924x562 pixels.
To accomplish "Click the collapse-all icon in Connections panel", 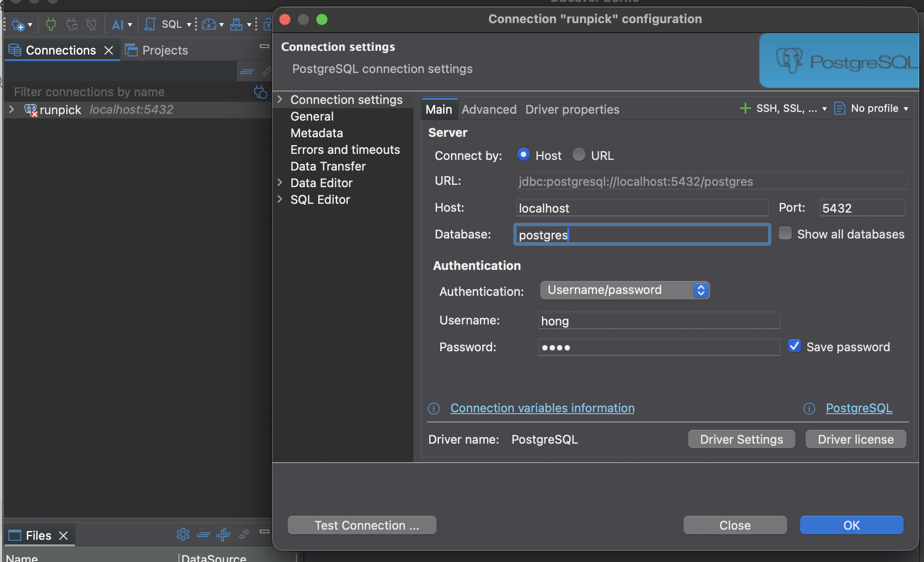I will click(247, 72).
